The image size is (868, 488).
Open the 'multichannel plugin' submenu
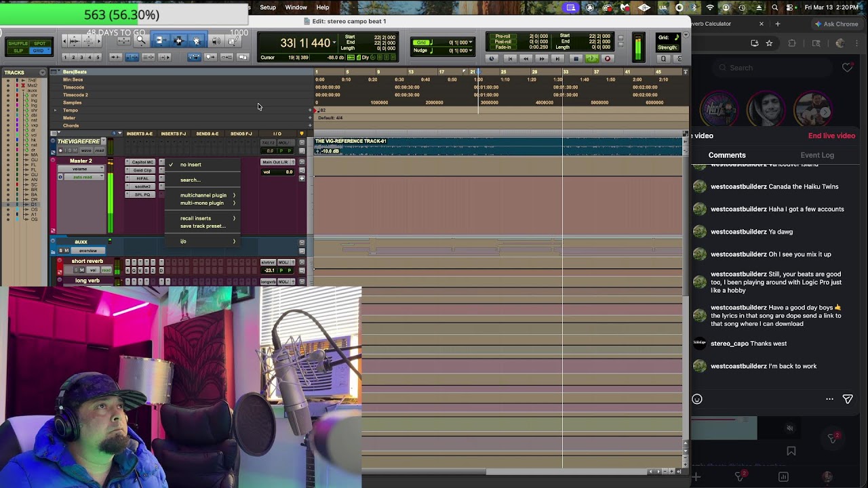coord(203,195)
